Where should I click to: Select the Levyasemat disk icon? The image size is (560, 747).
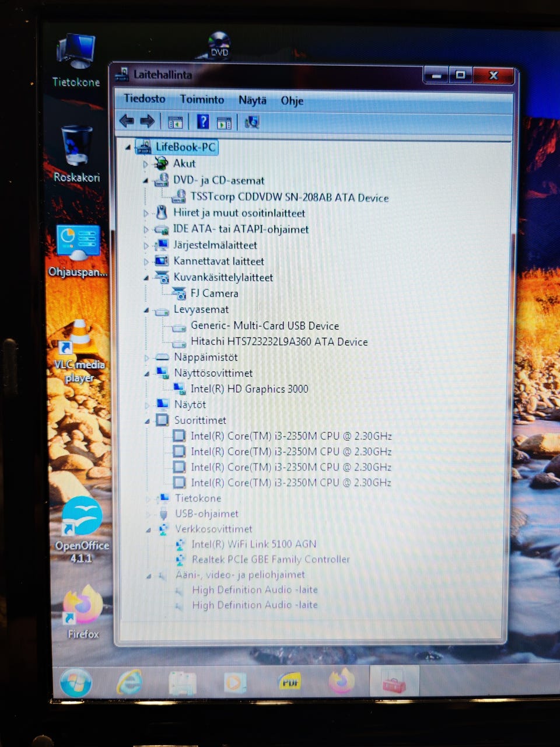coord(162,310)
